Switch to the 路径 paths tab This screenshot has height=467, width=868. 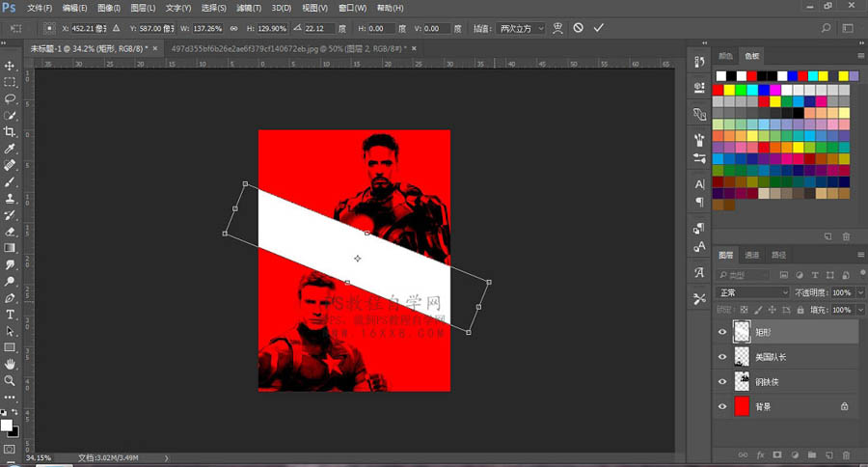(778, 255)
